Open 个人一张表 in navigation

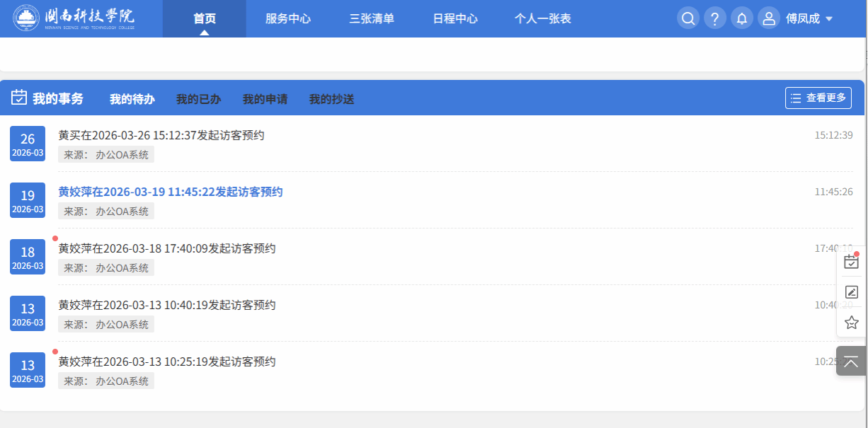542,18
